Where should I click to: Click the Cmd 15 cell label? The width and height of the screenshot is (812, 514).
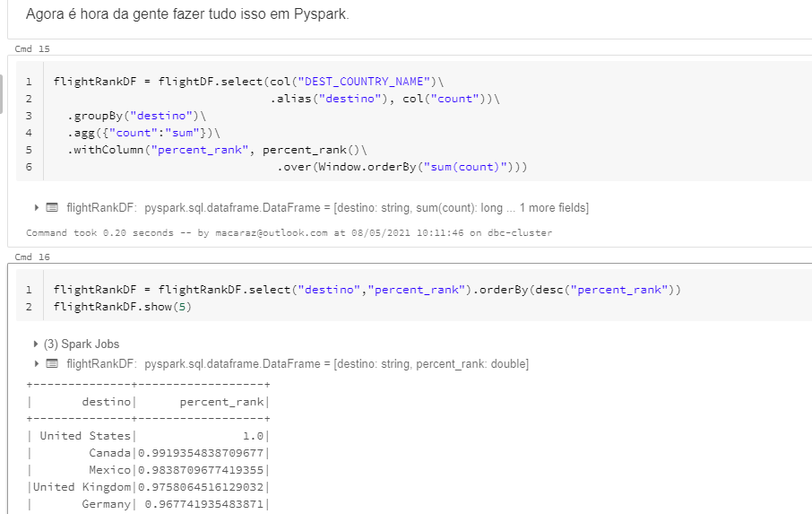click(32, 48)
